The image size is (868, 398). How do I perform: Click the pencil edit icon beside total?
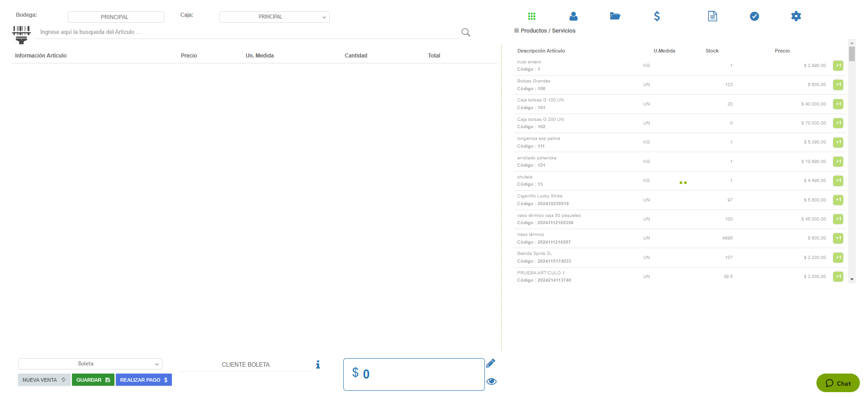click(490, 363)
